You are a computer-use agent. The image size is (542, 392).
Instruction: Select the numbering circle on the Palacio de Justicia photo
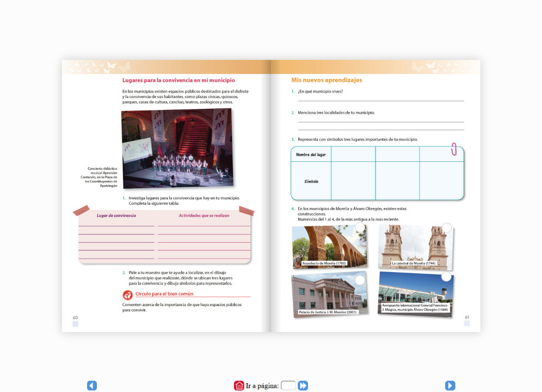coord(359,280)
